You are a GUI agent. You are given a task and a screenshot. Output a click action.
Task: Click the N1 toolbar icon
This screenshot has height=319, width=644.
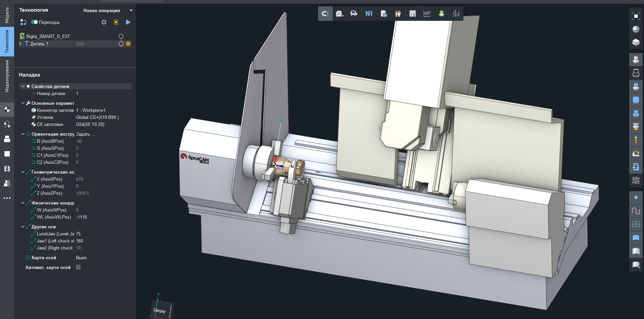pyautogui.click(x=369, y=14)
